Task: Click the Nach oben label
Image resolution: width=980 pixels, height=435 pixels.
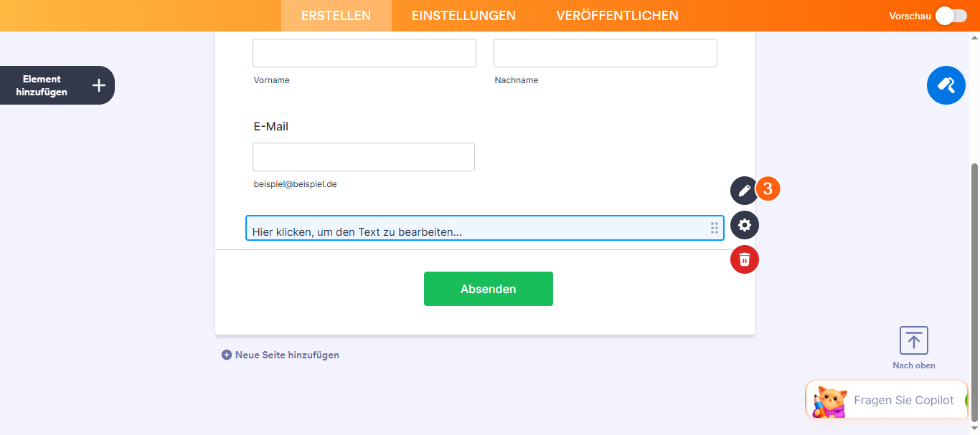Action: 914,365
